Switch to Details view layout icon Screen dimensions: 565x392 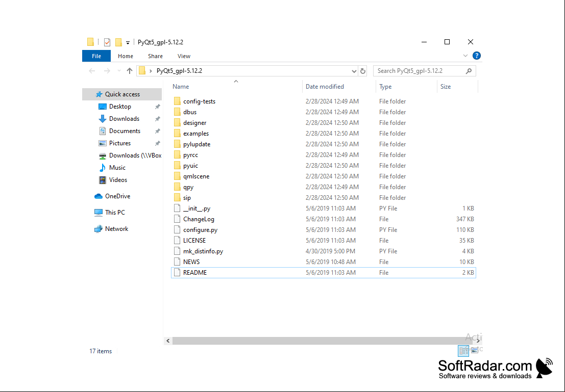click(x=463, y=350)
